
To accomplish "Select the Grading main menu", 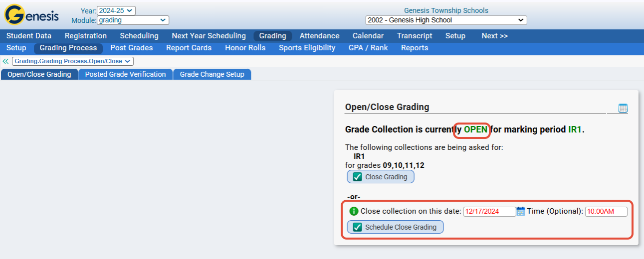I will coord(273,36).
